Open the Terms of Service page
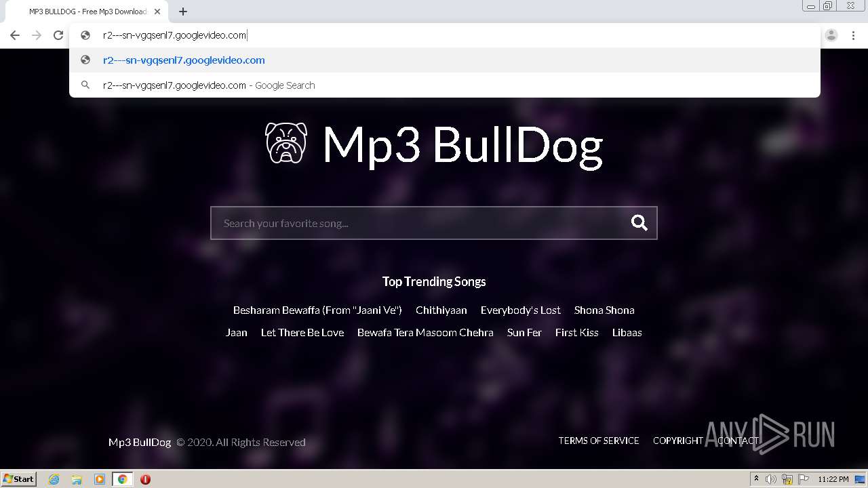The width and height of the screenshot is (868, 488). coord(599,441)
